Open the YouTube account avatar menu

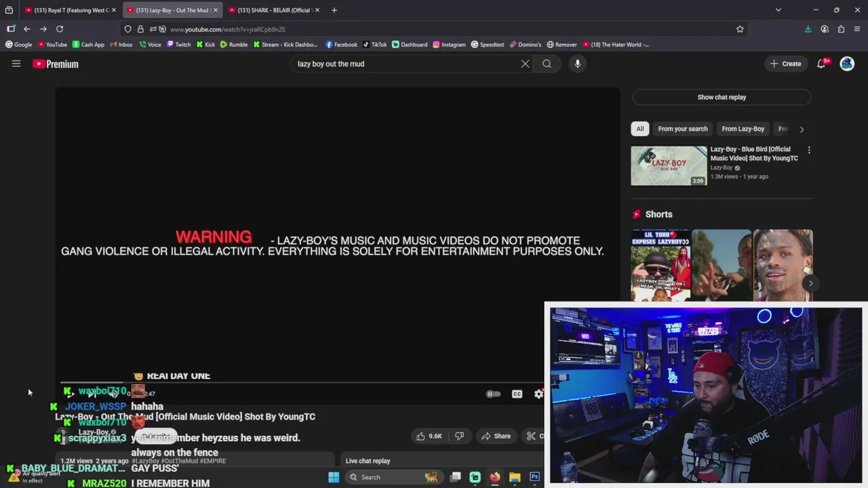(847, 64)
